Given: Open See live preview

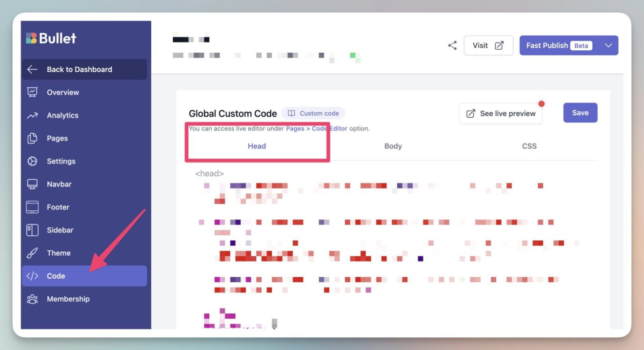Looking at the screenshot, I should (x=500, y=113).
